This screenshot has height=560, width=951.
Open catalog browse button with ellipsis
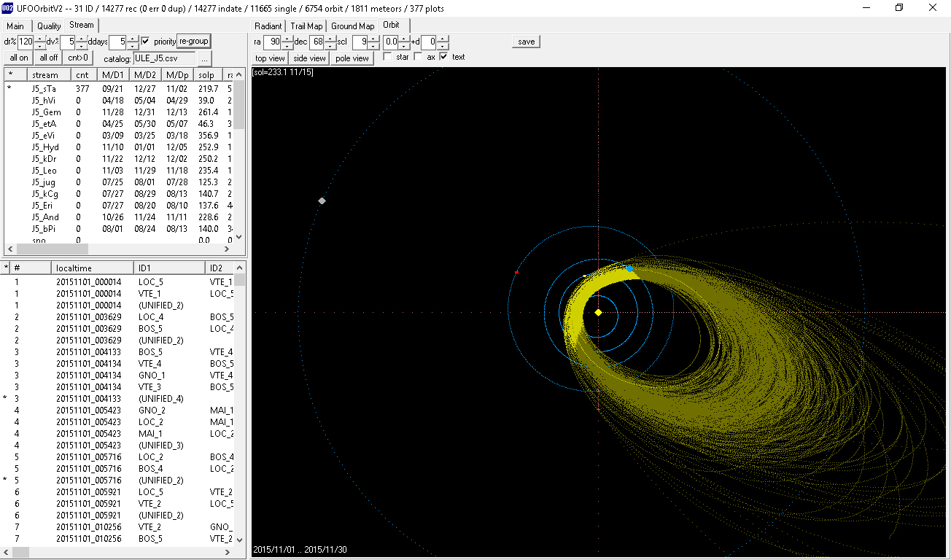coord(204,58)
